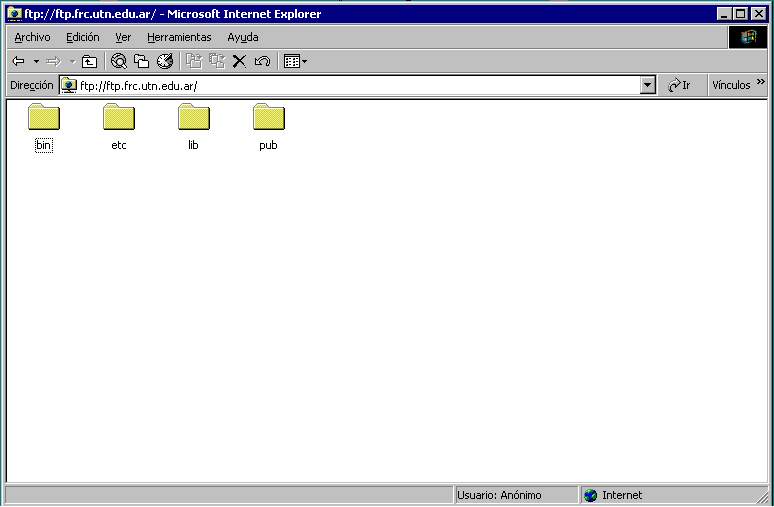Close the Internet Explorer window
Viewport: 774px width, 507px height.
point(759,14)
